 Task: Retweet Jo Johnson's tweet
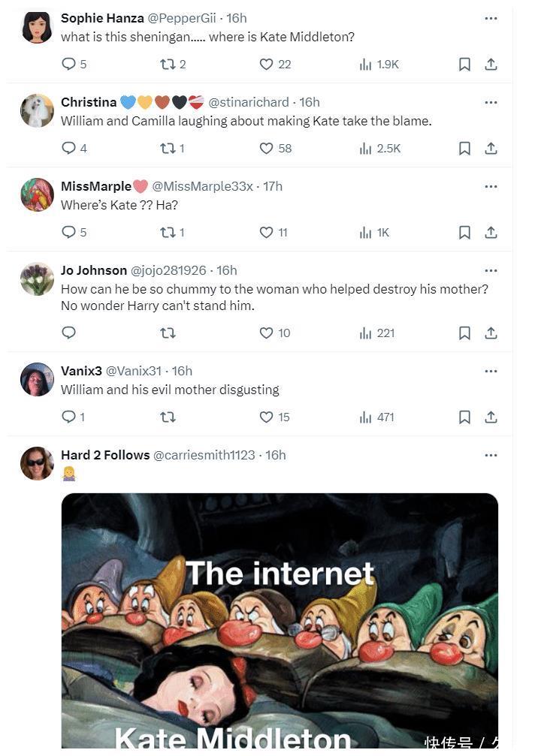(168, 333)
